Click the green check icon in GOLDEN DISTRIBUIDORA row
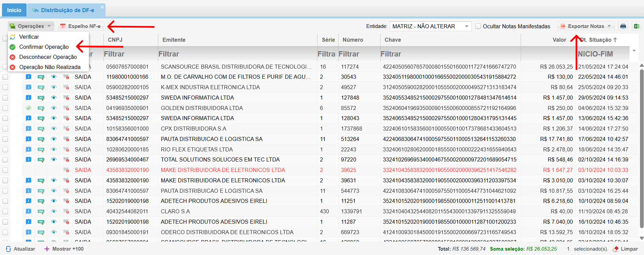 point(29,108)
